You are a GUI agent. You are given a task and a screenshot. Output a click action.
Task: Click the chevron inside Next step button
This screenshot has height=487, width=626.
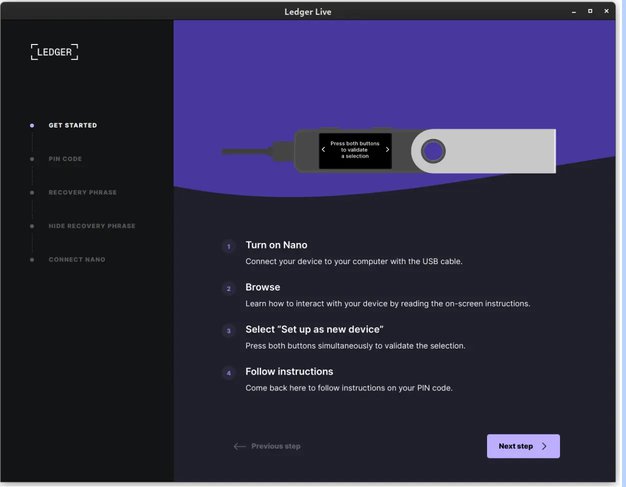click(544, 446)
